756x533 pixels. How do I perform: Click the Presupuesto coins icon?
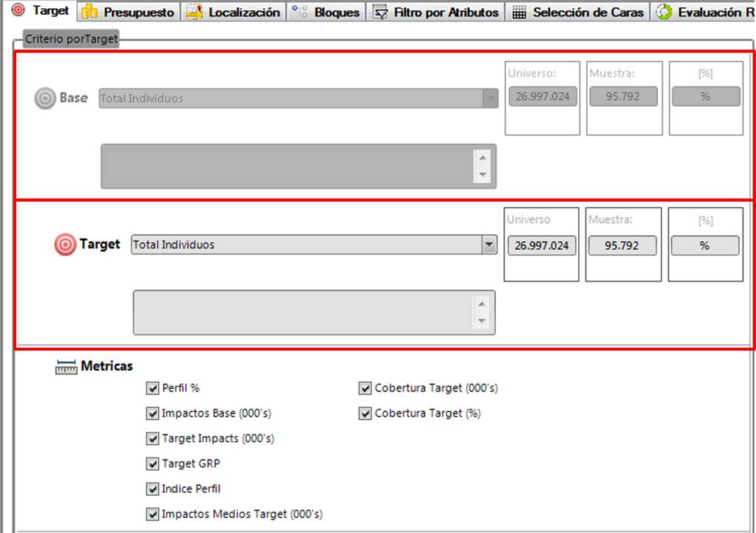(x=90, y=12)
